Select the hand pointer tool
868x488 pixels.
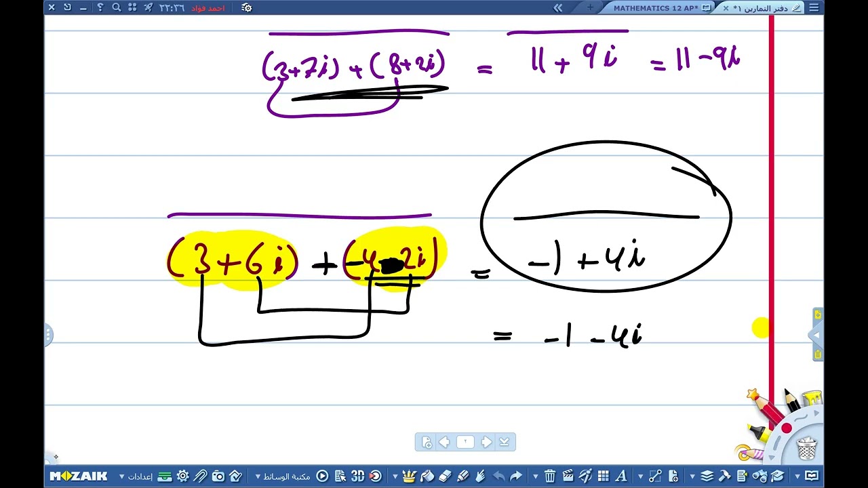pyautogui.click(x=481, y=476)
